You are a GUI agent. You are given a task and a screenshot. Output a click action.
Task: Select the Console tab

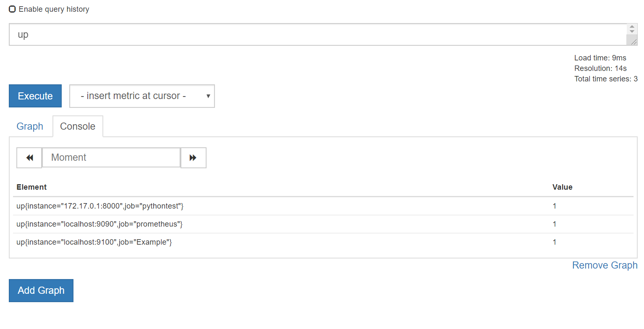pos(78,126)
